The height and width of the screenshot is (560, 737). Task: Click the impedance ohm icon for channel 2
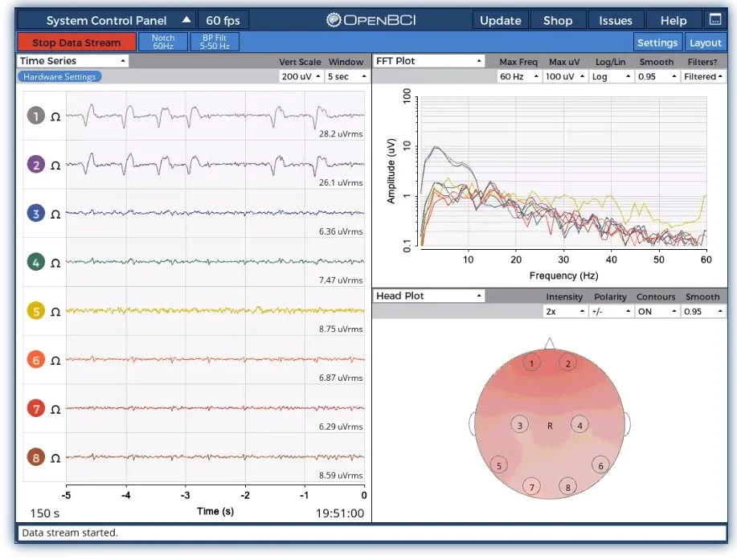[x=55, y=166]
